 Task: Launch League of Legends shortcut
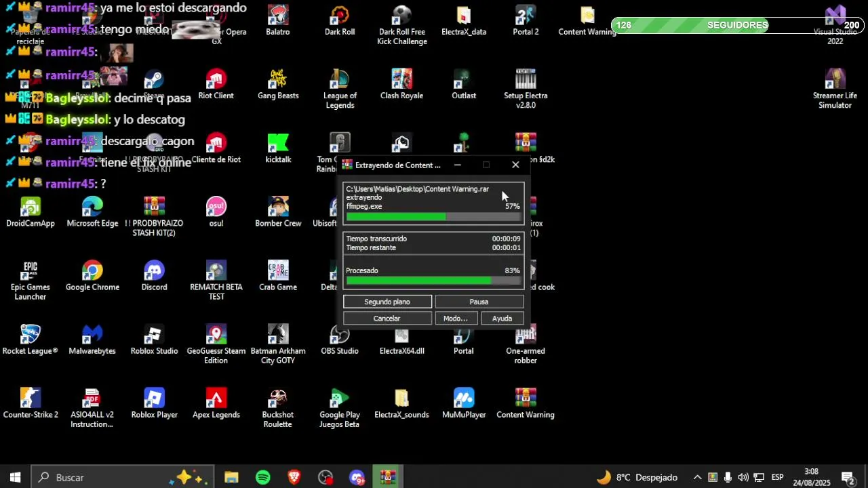click(340, 89)
